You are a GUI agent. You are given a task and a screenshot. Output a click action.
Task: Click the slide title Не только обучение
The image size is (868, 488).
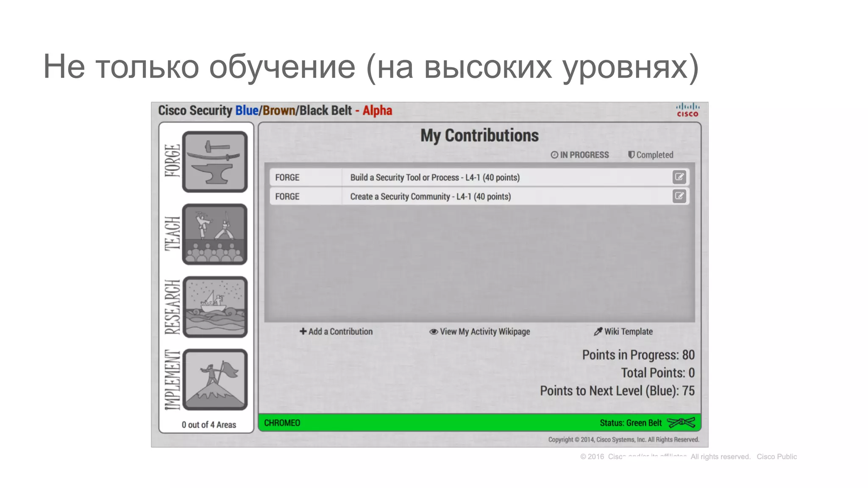[x=371, y=67]
